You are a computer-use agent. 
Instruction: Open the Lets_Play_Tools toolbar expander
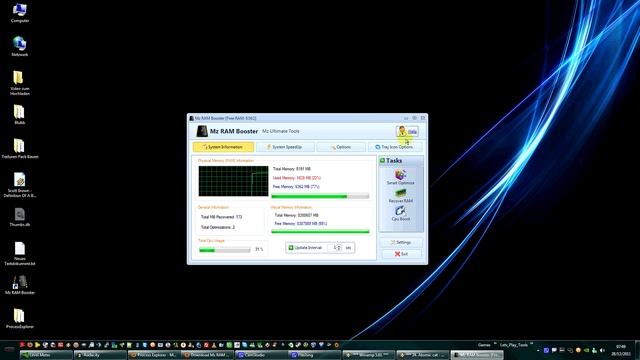[531, 344]
